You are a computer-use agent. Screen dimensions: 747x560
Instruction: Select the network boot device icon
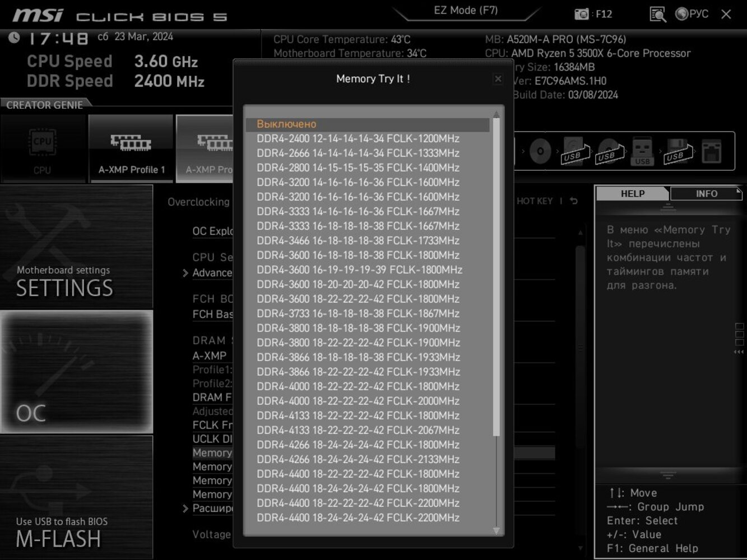coord(711,152)
